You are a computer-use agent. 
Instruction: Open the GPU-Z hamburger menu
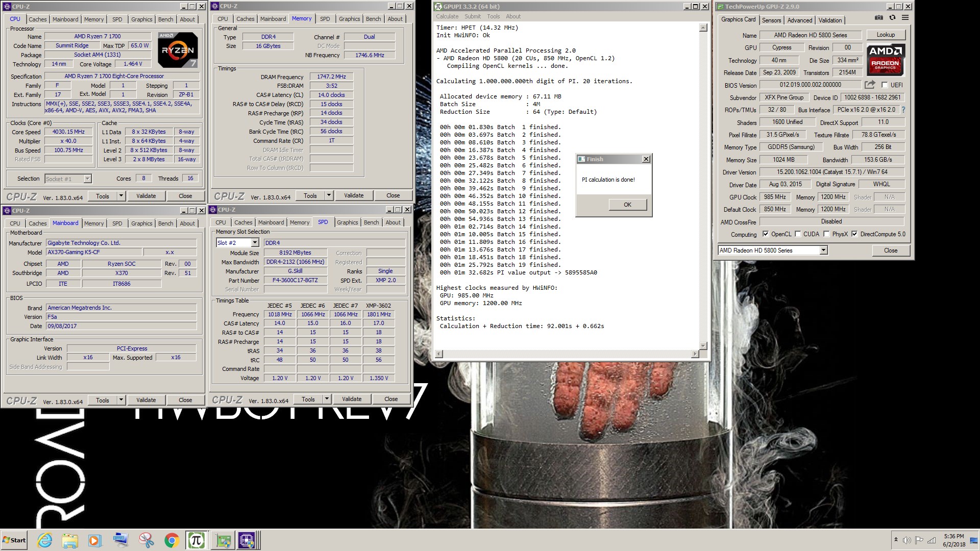(905, 17)
